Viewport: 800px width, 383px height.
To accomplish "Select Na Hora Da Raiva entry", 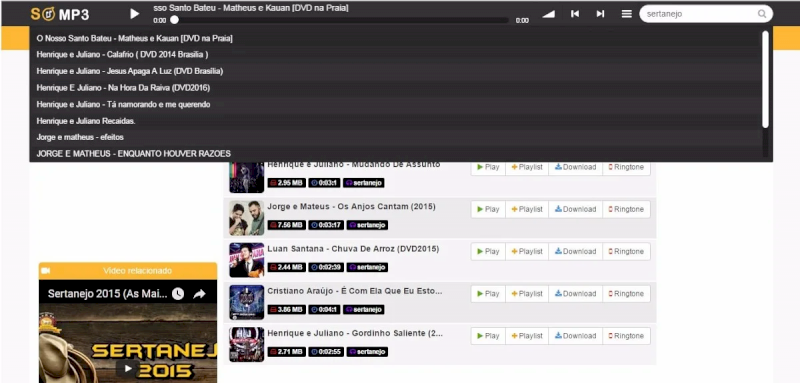I will point(123,88).
